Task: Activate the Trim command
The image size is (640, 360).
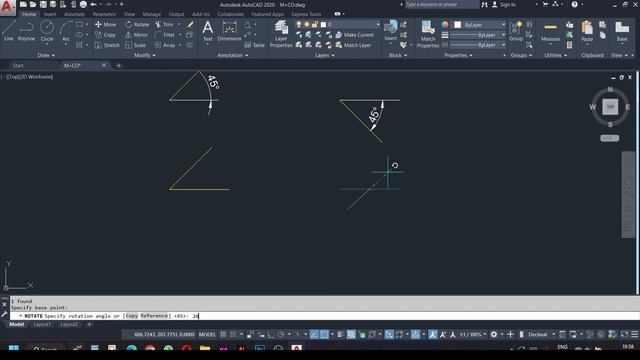Action: [x=164, y=24]
